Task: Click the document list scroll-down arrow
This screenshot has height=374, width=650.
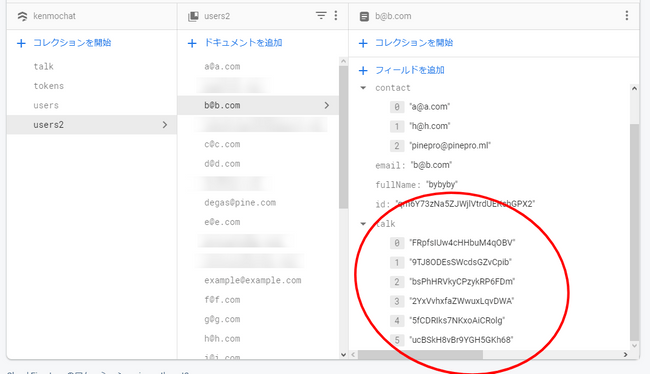Action: [x=343, y=355]
